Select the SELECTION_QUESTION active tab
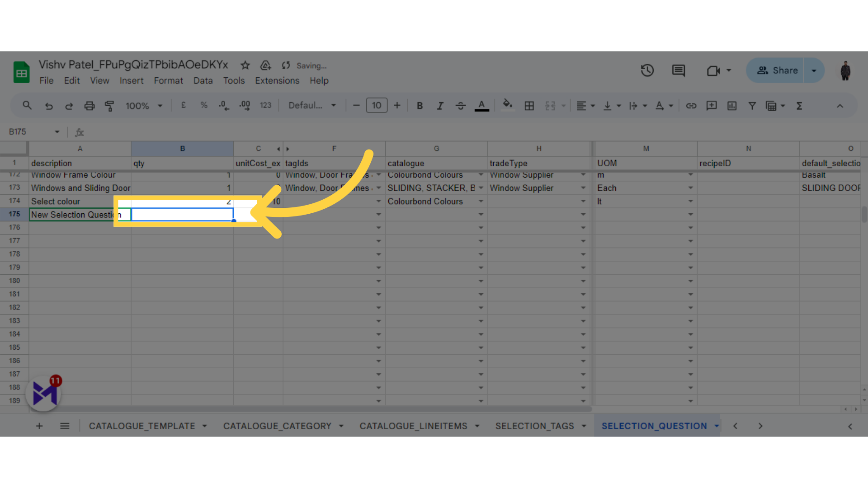Image resolution: width=868 pixels, height=488 pixels. click(x=655, y=426)
